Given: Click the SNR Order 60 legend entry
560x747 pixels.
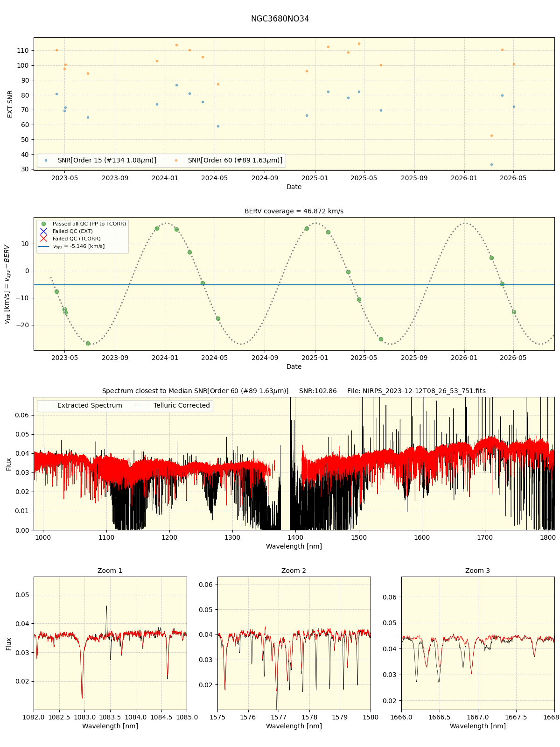Looking at the screenshot, I should (x=229, y=160).
